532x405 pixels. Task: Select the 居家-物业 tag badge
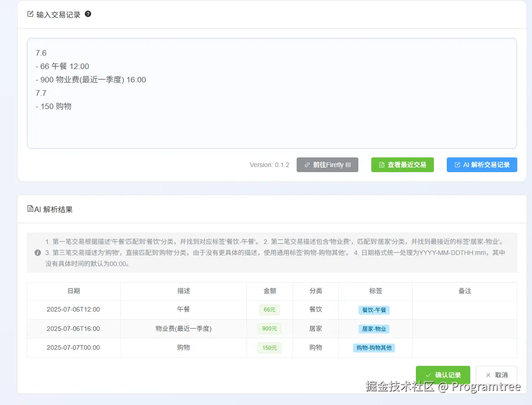click(x=375, y=329)
